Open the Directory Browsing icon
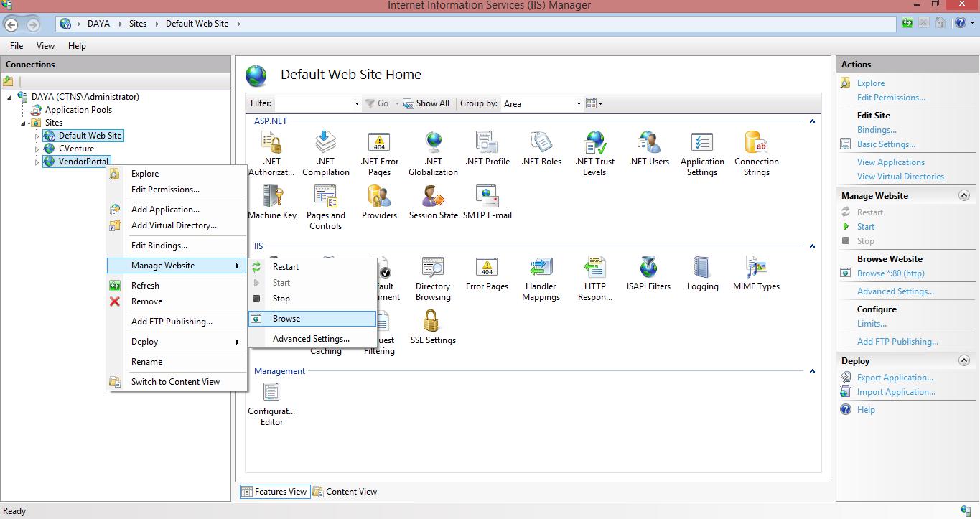The height and width of the screenshot is (519, 980). tap(433, 279)
